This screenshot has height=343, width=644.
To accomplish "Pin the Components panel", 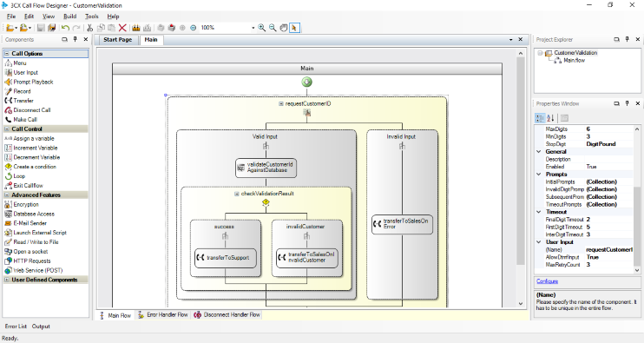I will [x=76, y=39].
